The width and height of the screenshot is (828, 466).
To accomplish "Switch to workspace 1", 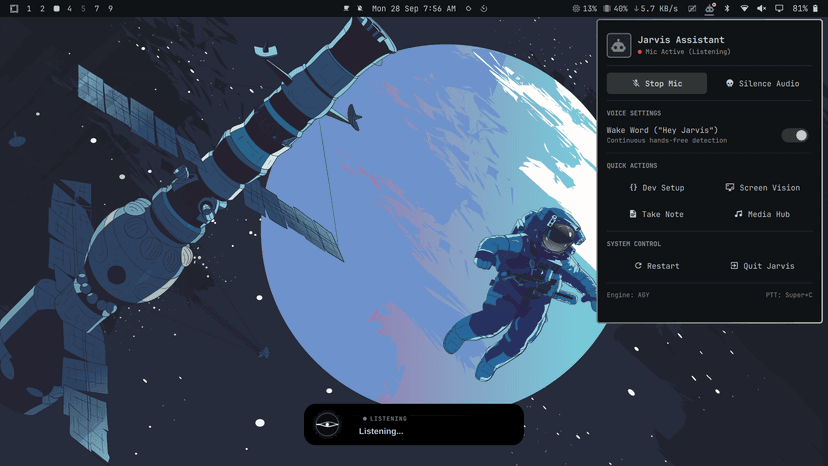I will coord(29,8).
